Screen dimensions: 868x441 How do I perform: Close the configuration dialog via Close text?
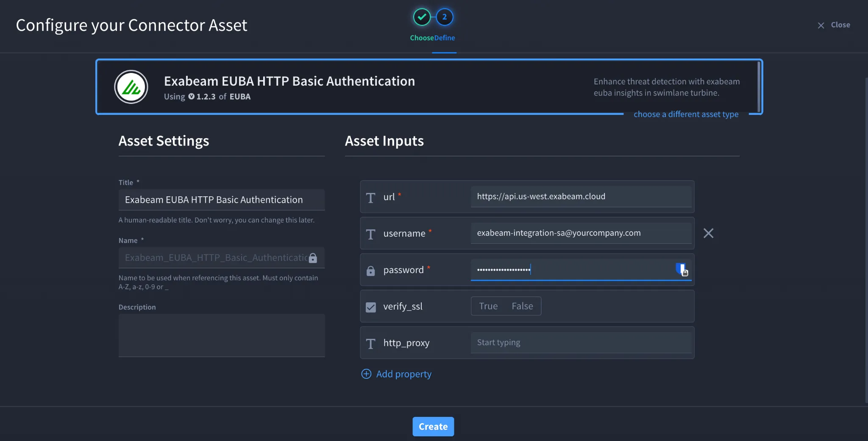tap(840, 25)
